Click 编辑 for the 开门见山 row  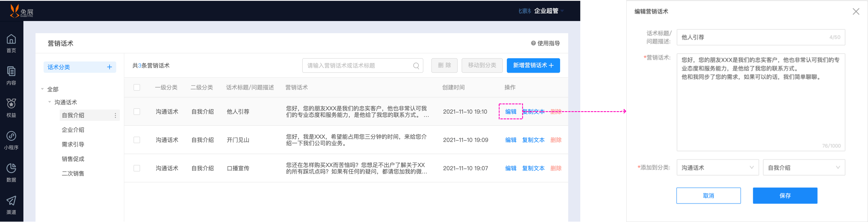tap(511, 140)
